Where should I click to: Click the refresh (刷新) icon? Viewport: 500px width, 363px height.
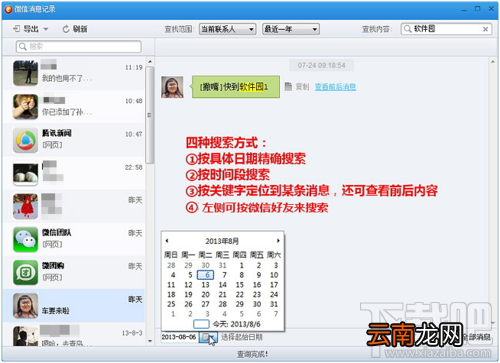66,29
